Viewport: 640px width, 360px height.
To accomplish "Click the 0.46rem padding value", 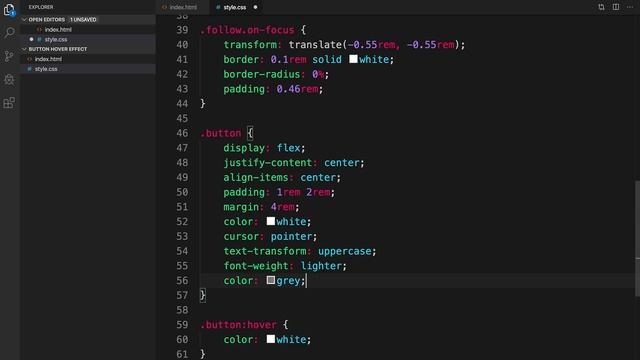I will (x=297, y=89).
